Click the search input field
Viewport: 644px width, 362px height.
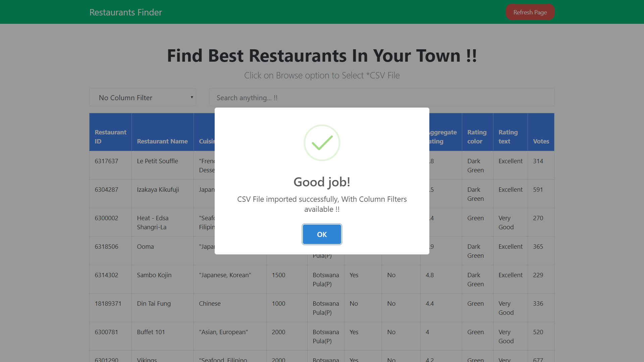click(x=381, y=97)
